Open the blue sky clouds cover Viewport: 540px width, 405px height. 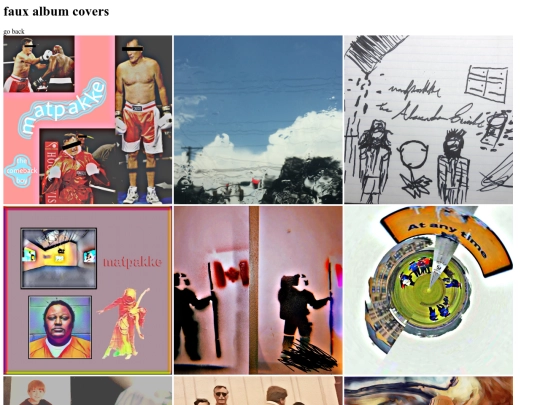point(258,120)
